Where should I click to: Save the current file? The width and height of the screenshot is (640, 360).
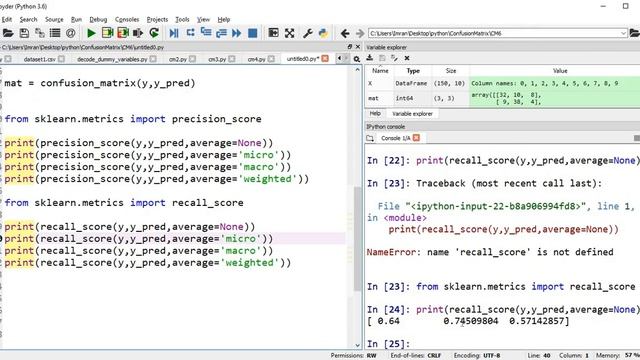click(x=24, y=33)
